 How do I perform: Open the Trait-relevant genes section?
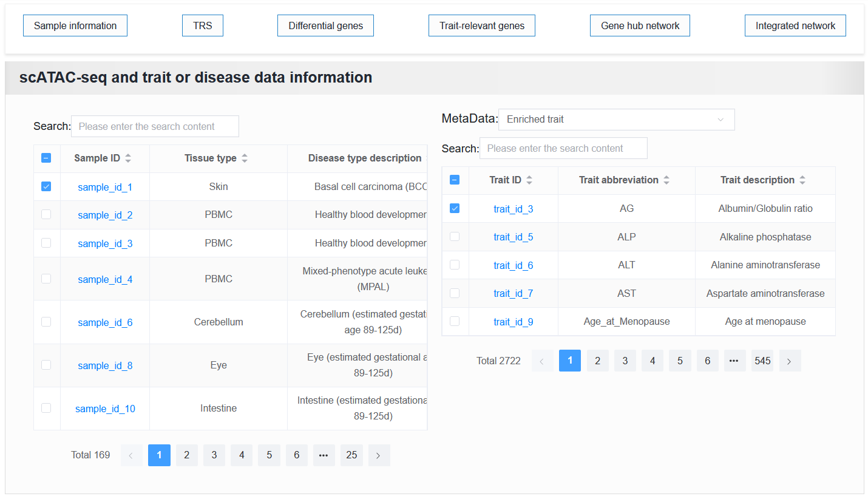pos(482,25)
